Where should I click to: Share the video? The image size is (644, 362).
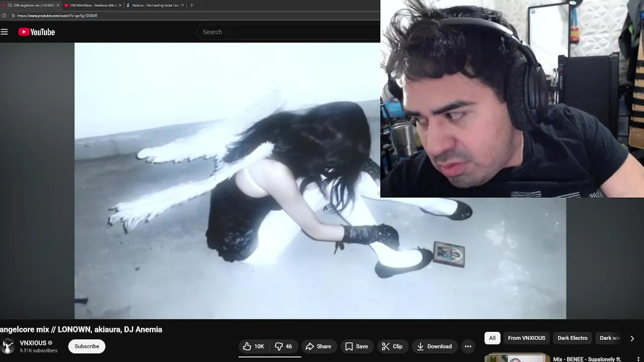(x=318, y=346)
